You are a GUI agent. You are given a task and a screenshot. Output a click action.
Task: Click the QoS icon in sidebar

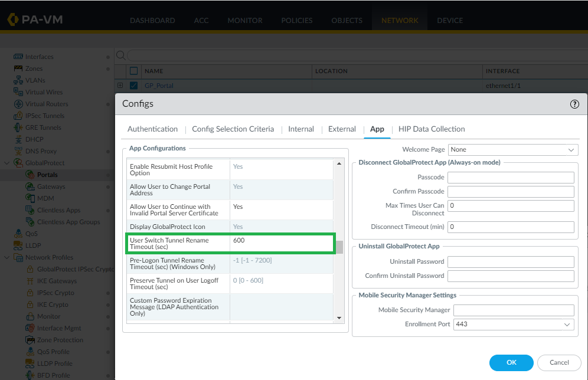click(18, 234)
